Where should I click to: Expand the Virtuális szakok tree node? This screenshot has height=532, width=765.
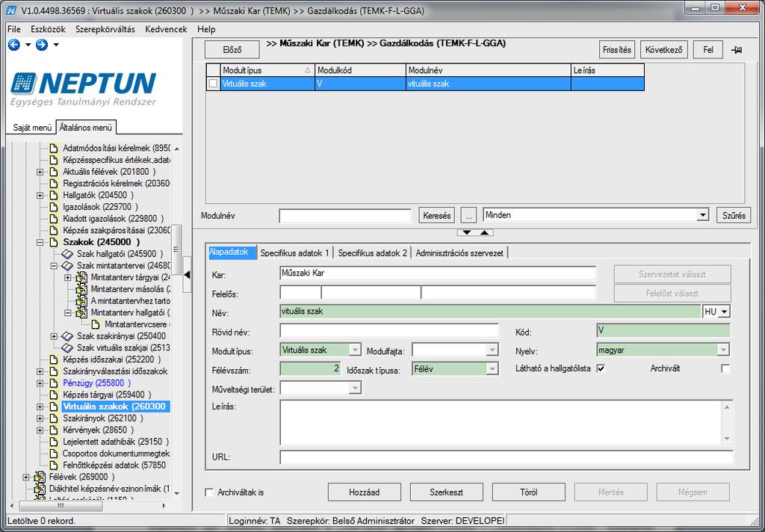40,406
